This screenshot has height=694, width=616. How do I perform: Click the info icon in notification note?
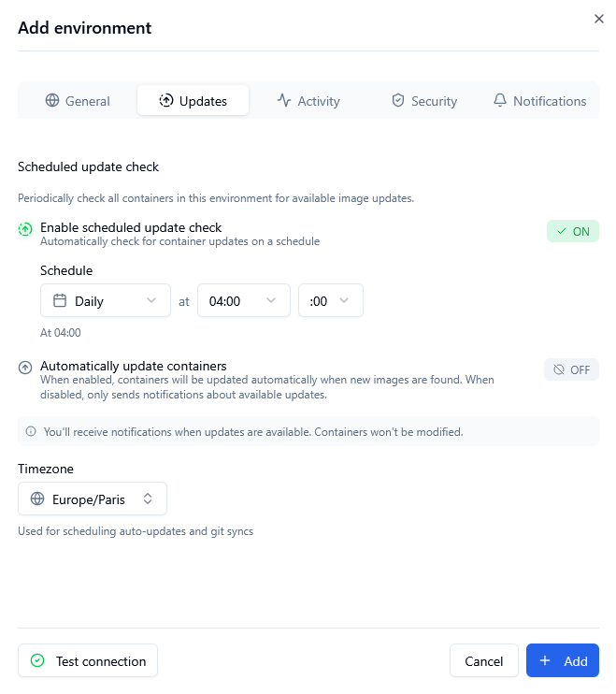coord(31,432)
